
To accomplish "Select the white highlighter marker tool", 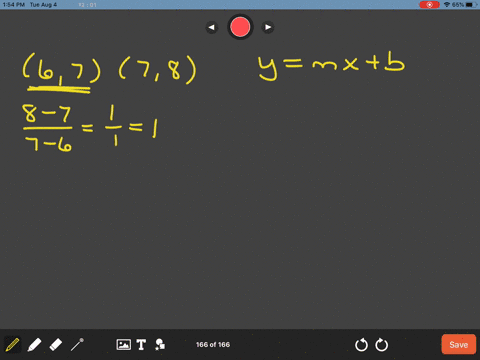I will (34, 344).
